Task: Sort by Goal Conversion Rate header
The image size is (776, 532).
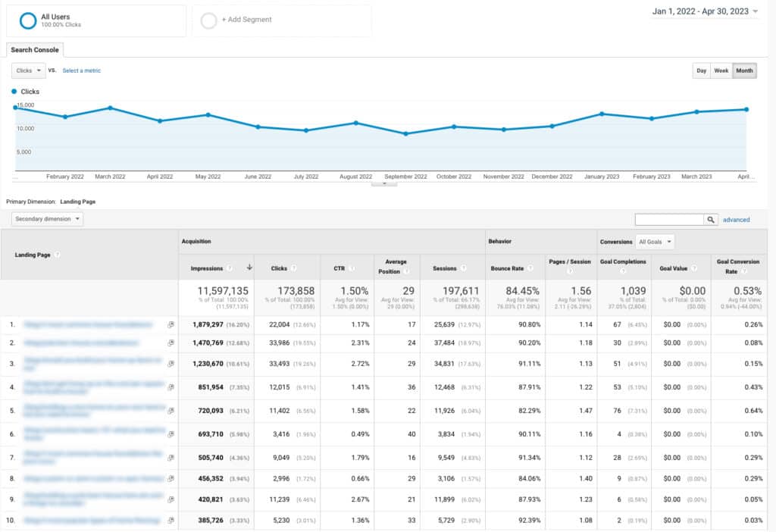Action: coord(738,267)
